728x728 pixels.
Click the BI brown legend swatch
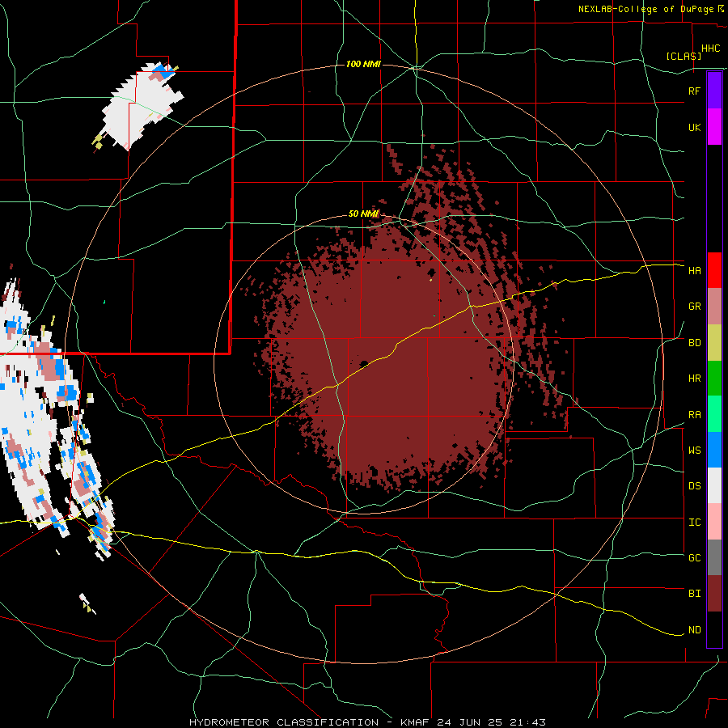click(x=714, y=594)
